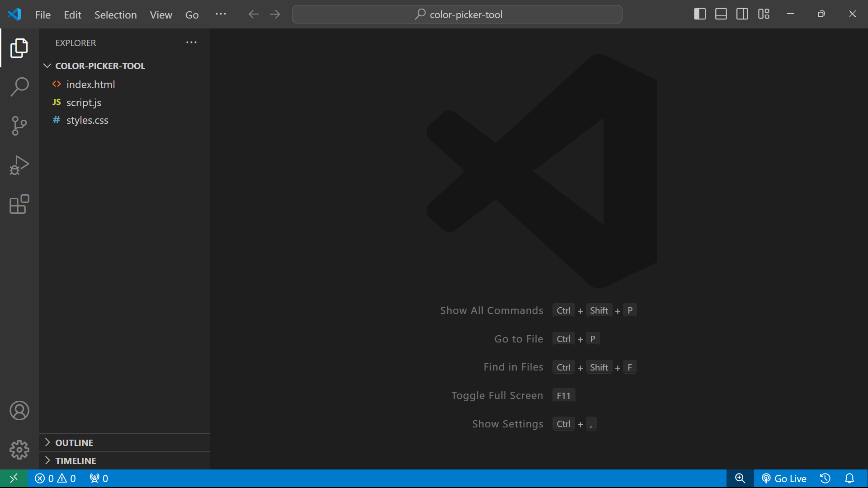This screenshot has height=488, width=868.
Task: Open the View menu
Action: [161, 14]
